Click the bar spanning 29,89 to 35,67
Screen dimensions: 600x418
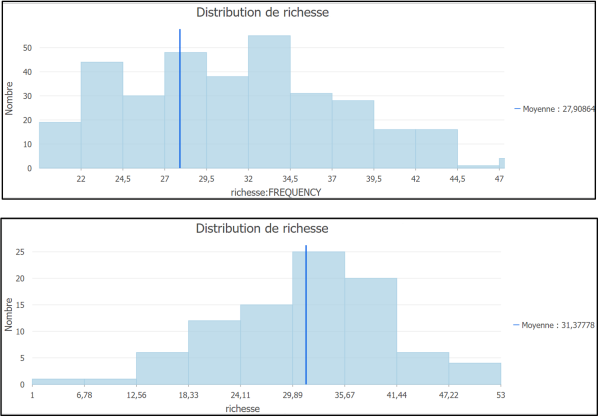tap(319, 317)
